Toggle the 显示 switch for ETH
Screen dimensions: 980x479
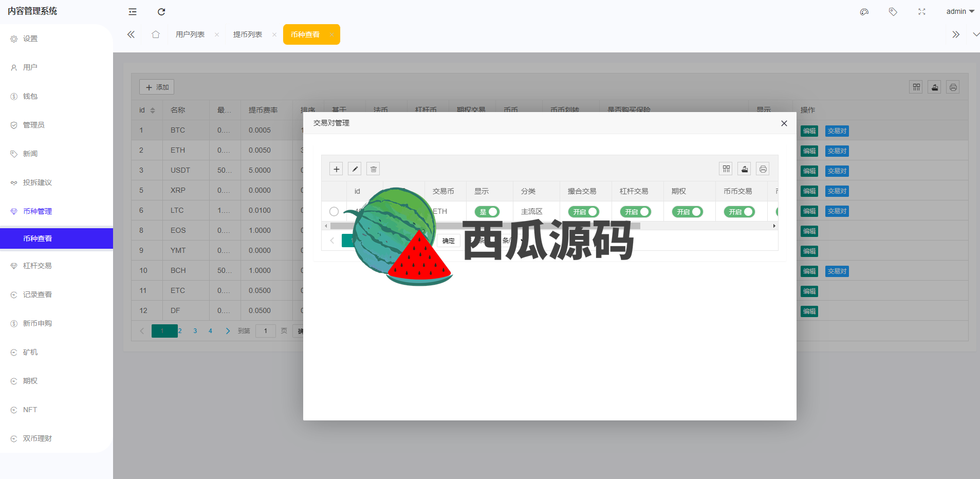tap(487, 212)
